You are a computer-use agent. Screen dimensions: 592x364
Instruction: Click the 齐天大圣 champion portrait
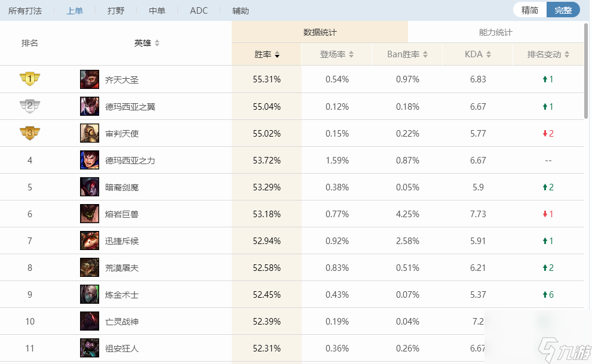(x=90, y=79)
